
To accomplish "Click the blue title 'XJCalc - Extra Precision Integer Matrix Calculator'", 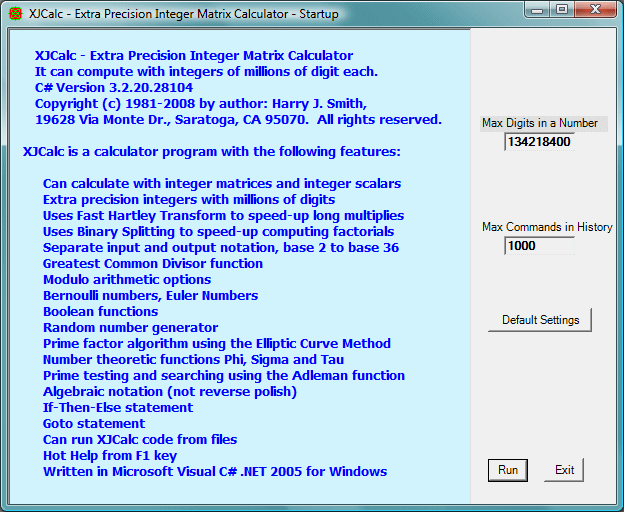I will pos(194,56).
